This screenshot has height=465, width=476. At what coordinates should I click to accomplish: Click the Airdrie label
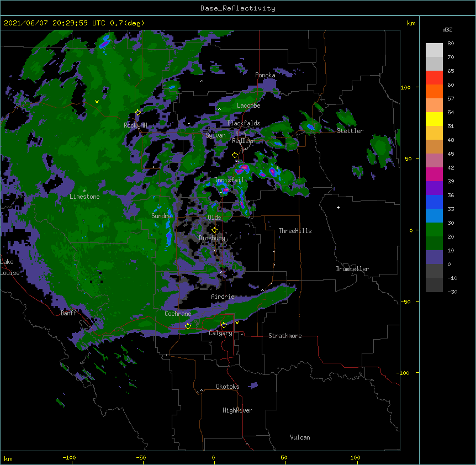coord(223,297)
